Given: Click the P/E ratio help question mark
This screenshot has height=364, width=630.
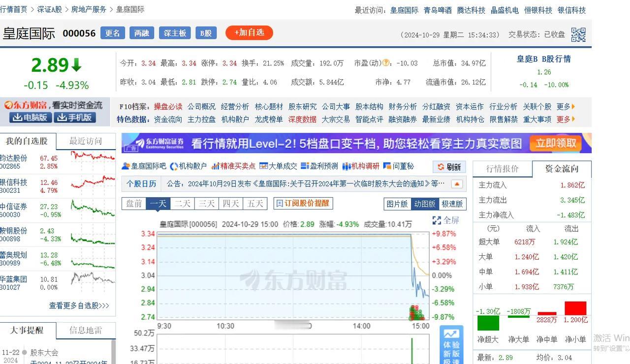Looking at the screenshot, I should point(386,63).
